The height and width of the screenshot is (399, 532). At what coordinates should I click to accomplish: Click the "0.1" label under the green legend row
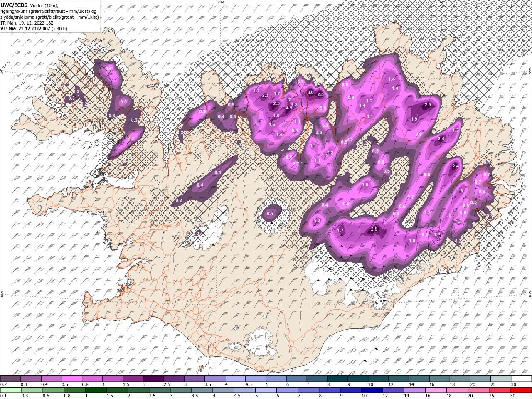pyautogui.click(x=3, y=396)
